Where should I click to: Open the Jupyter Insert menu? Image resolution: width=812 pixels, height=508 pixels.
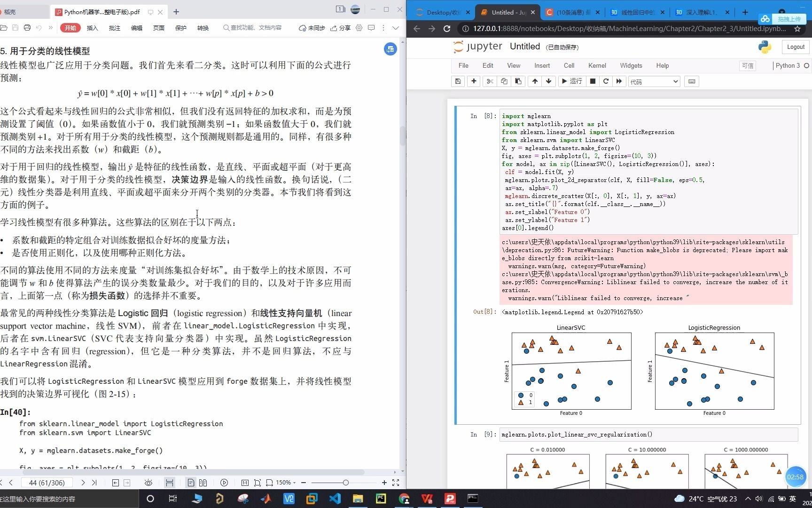542,65
